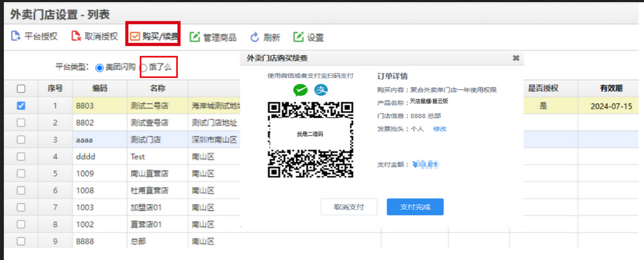Click the 是否授权 column header

(x=543, y=89)
